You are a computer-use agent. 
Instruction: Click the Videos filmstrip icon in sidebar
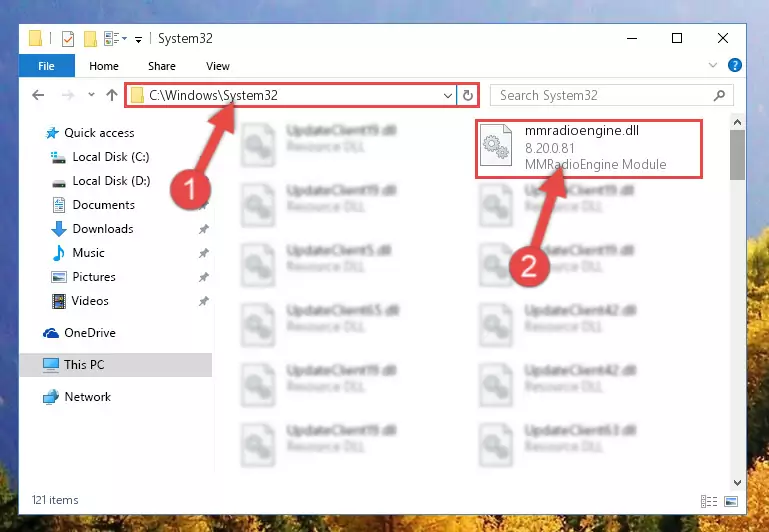59,301
